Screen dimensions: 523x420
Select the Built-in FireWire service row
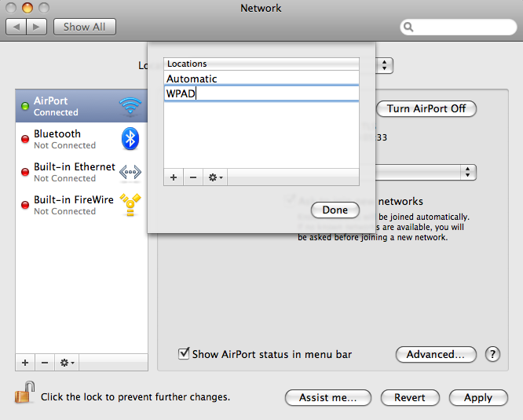[82, 205]
